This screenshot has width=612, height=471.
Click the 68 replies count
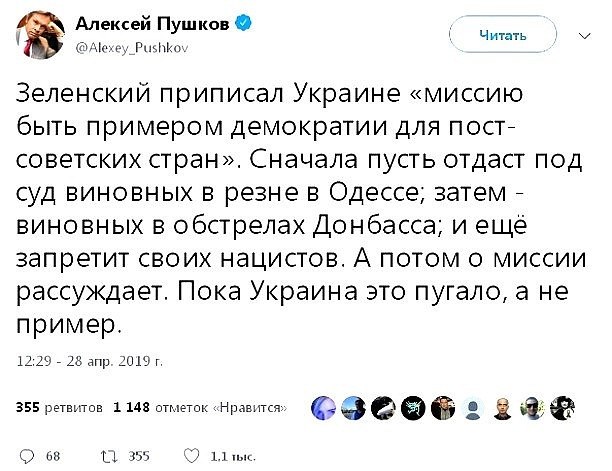[x=53, y=456]
